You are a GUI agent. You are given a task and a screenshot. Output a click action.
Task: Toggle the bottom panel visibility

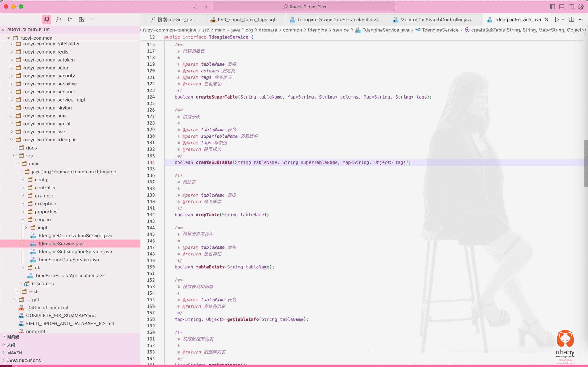pos(562,7)
